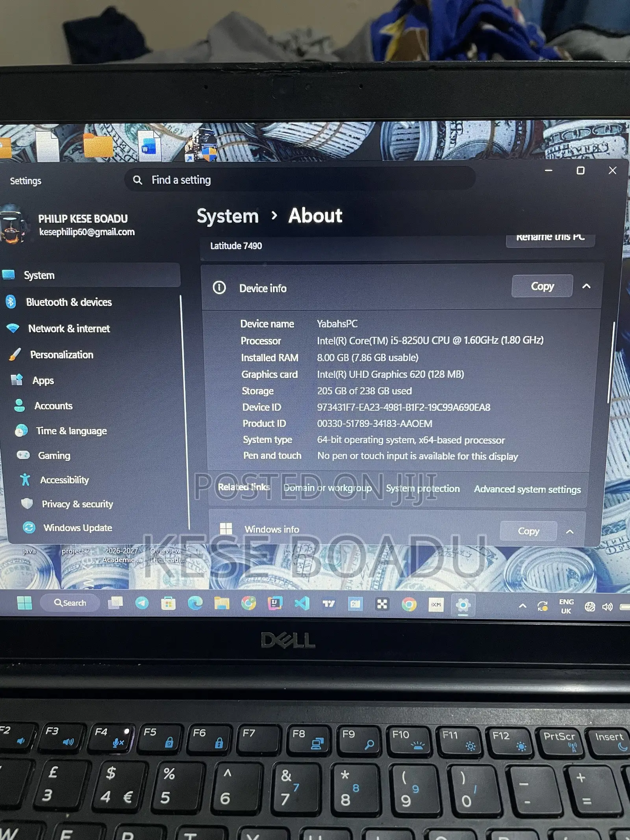630x840 pixels.
Task: Copy the Windows info details
Action: coord(528,531)
